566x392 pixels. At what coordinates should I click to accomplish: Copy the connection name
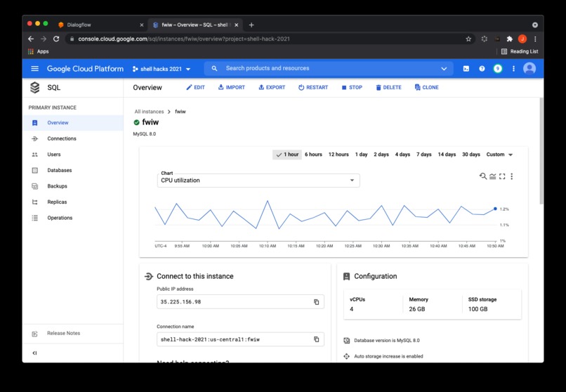317,339
